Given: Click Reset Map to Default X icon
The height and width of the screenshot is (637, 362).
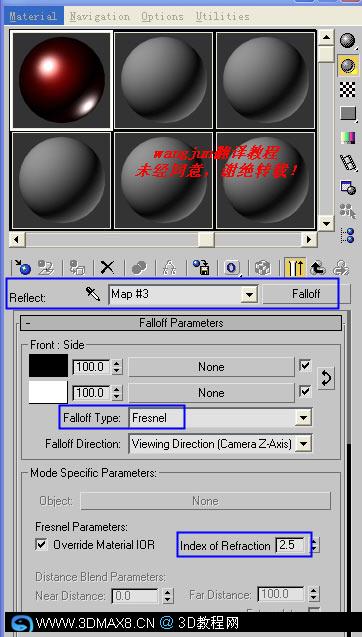Looking at the screenshot, I should (107, 268).
